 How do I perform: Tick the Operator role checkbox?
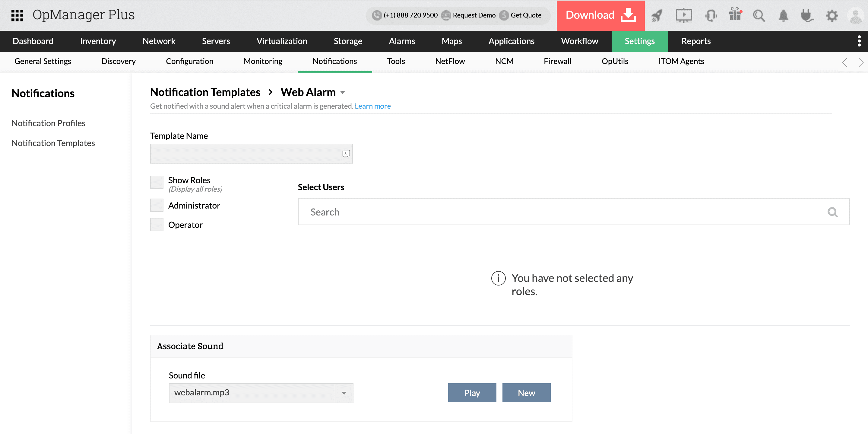point(157,225)
